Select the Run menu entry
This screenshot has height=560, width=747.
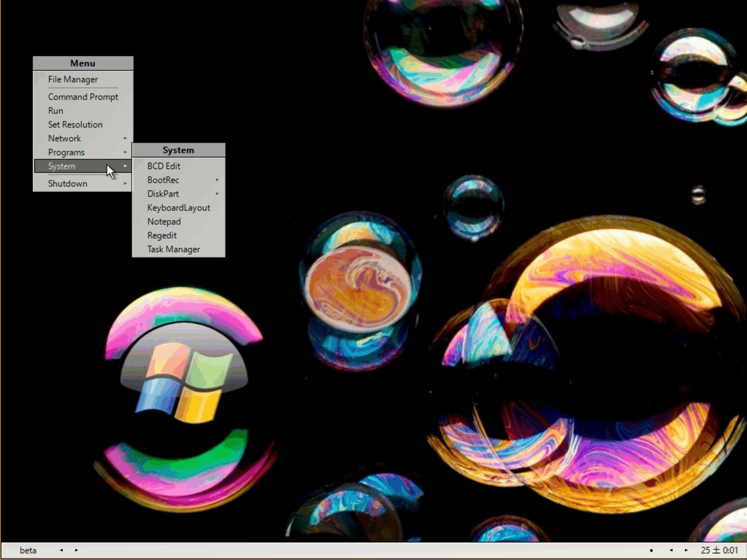tap(56, 110)
